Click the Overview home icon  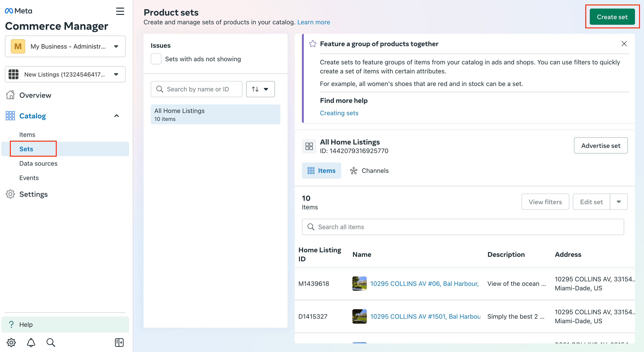pyautogui.click(x=10, y=95)
